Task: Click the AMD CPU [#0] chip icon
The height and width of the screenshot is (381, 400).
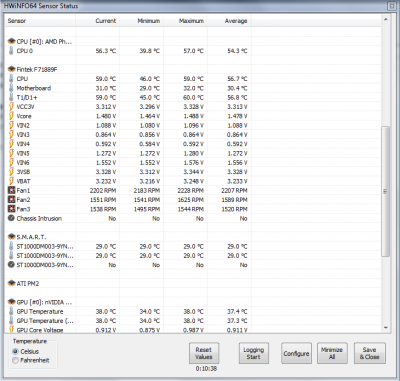Action: point(12,42)
